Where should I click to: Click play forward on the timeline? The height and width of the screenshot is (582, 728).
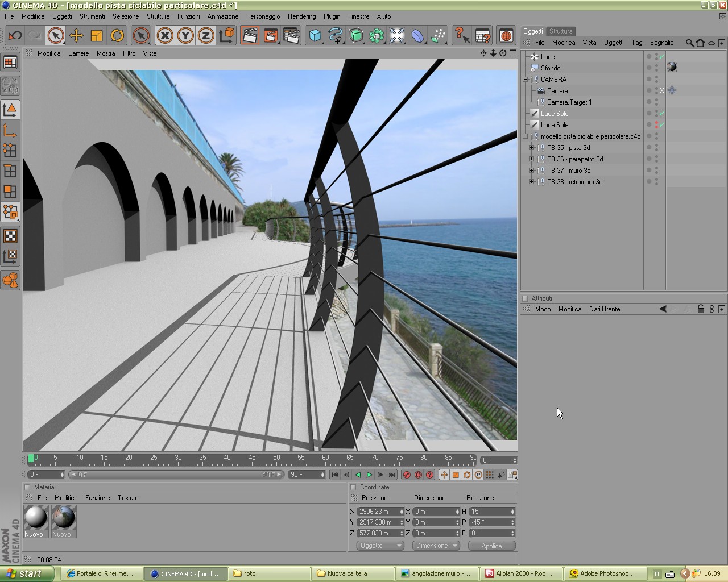click(369, 475)
